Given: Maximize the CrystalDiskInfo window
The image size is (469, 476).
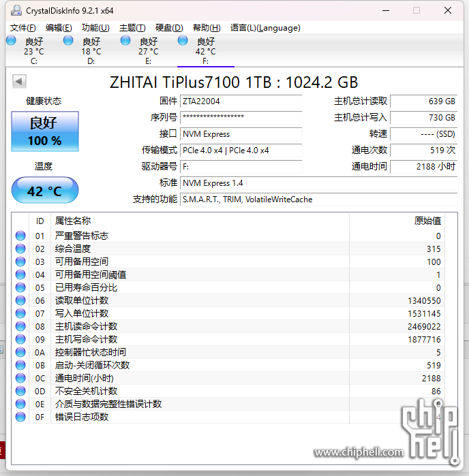Looking at the screenshot, I should click(x=417, y=10).
